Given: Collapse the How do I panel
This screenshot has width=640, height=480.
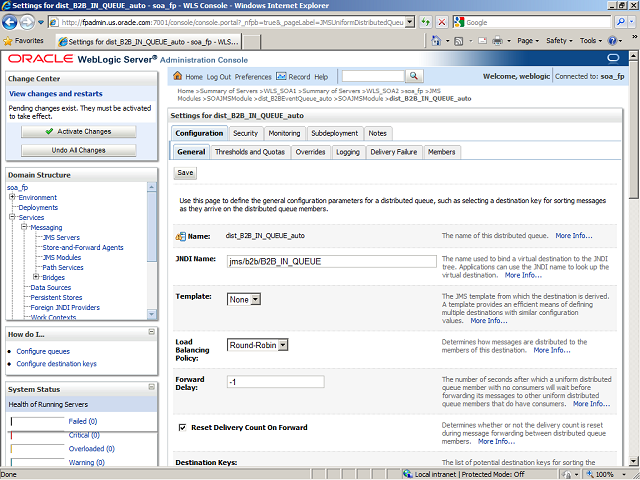Looking at the screenshot, I should 152,333.
